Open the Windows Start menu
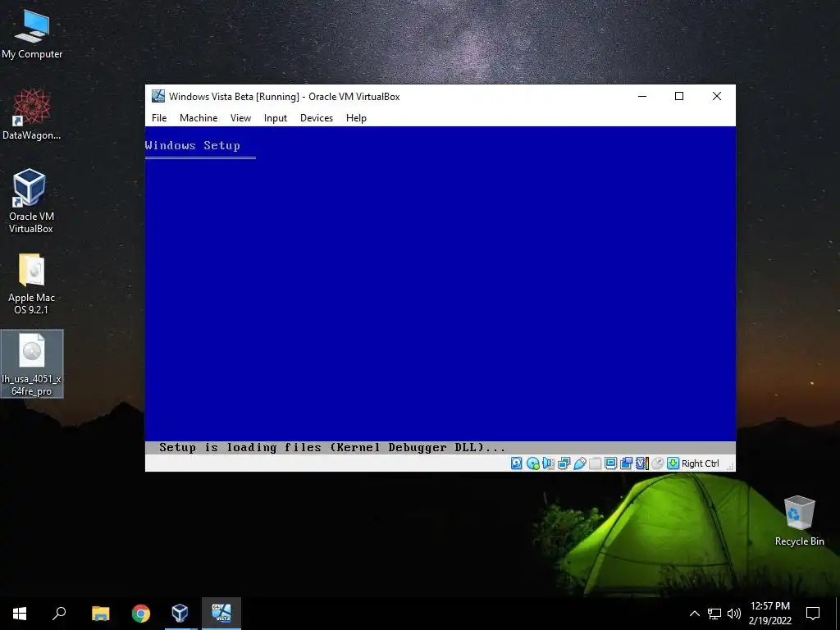This screenshot has width=840, height=630. [x=20, y=614]
